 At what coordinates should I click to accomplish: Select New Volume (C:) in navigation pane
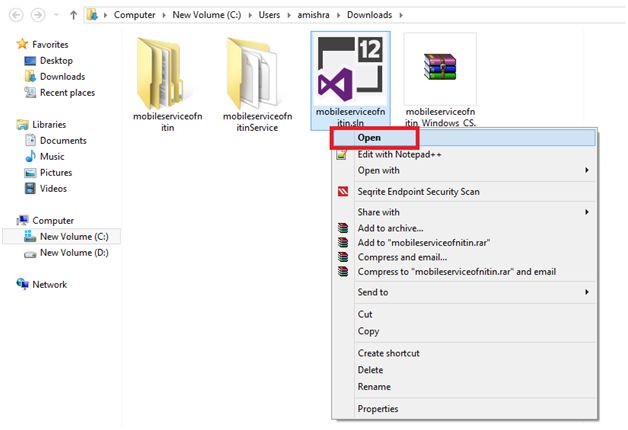pyautogui.click(x=74, y=237)
